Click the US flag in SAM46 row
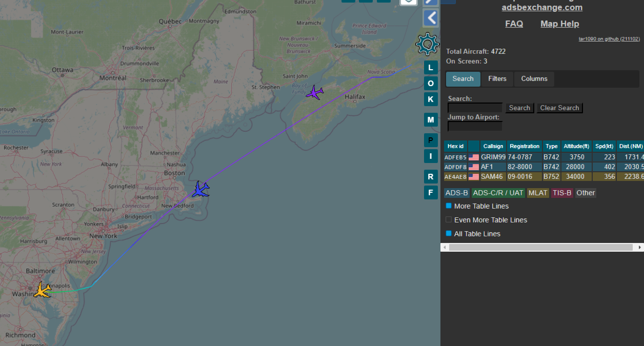 point(474,177)
